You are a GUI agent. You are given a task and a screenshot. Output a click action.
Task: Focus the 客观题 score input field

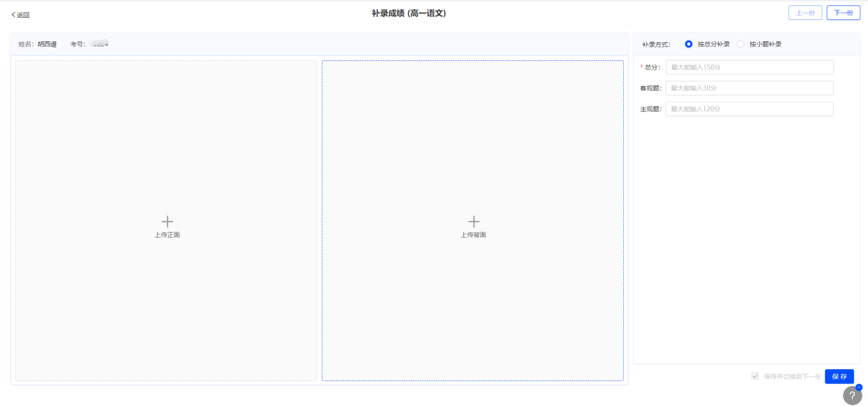(750, 88)
